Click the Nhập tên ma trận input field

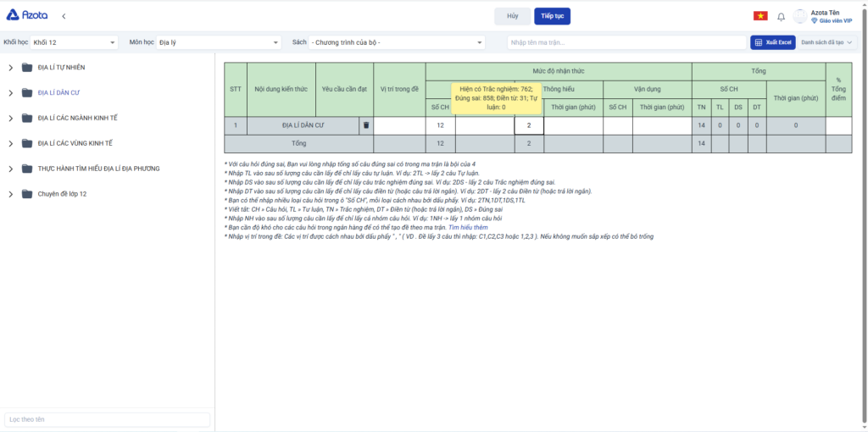coord(626,42)
